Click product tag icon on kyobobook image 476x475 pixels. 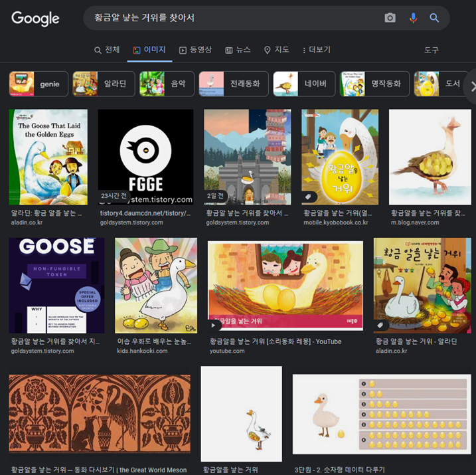(308, 197)
